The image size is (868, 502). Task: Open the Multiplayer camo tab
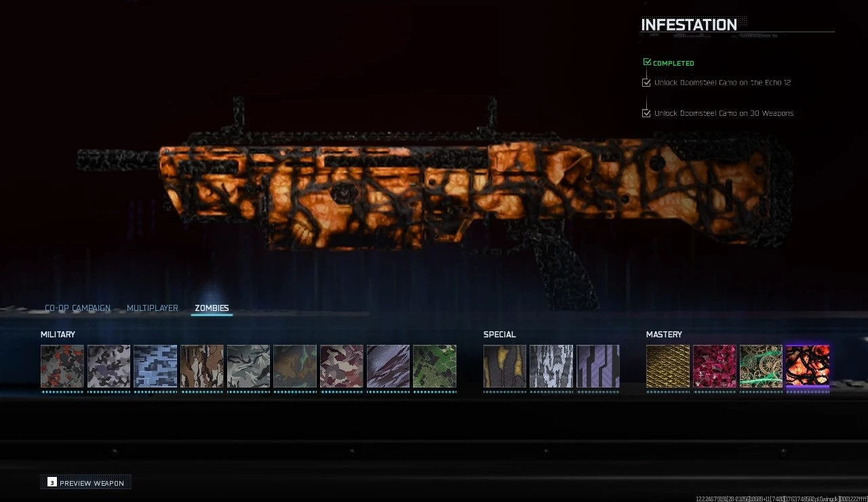click(153, 308)
